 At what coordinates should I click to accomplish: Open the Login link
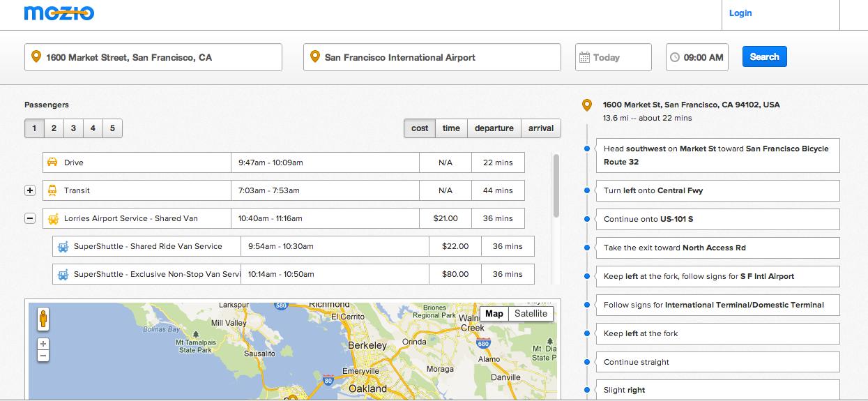click(x=740, y=13)
